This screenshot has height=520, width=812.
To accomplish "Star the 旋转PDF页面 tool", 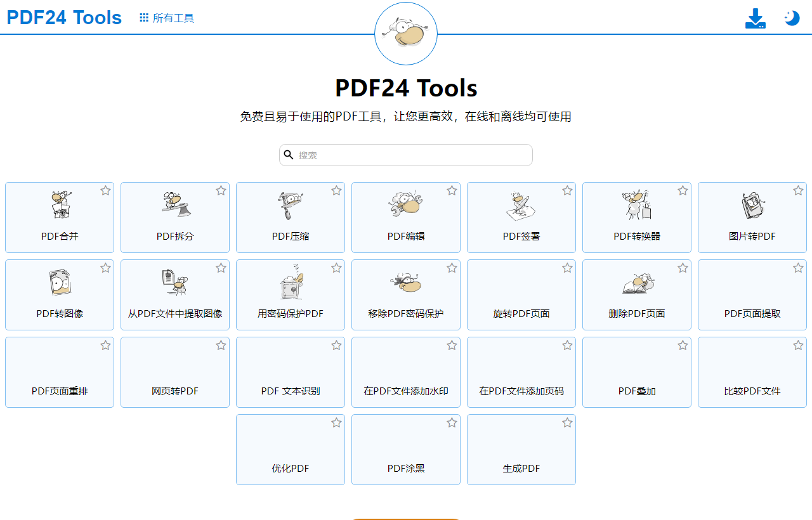I will (567, 268).
